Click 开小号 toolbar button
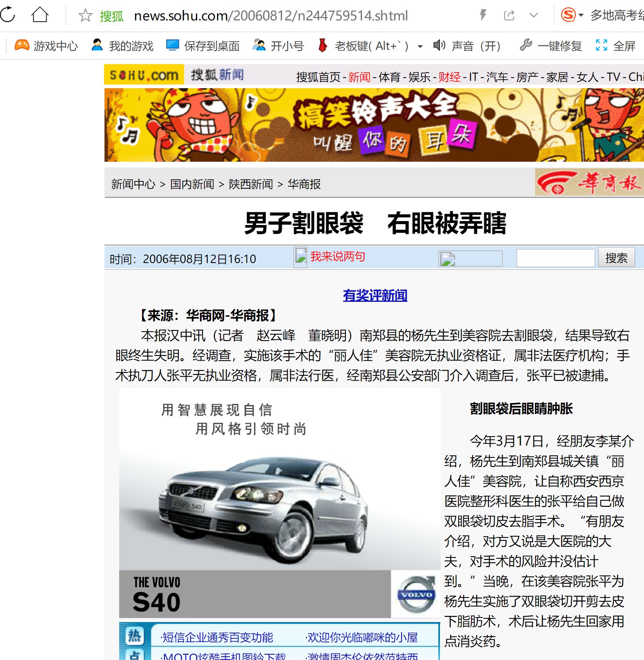The width and height of the screenshot is (644, 660). click(x=278, y=46)
